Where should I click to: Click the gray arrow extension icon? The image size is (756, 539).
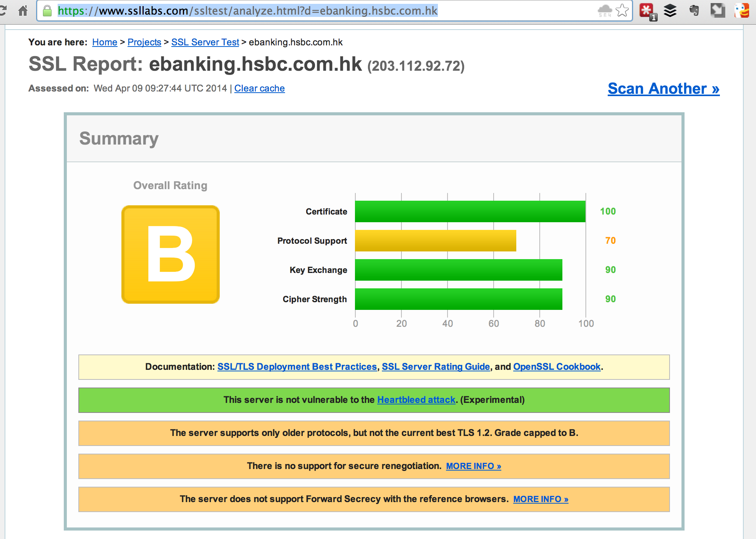pos(718,11)
